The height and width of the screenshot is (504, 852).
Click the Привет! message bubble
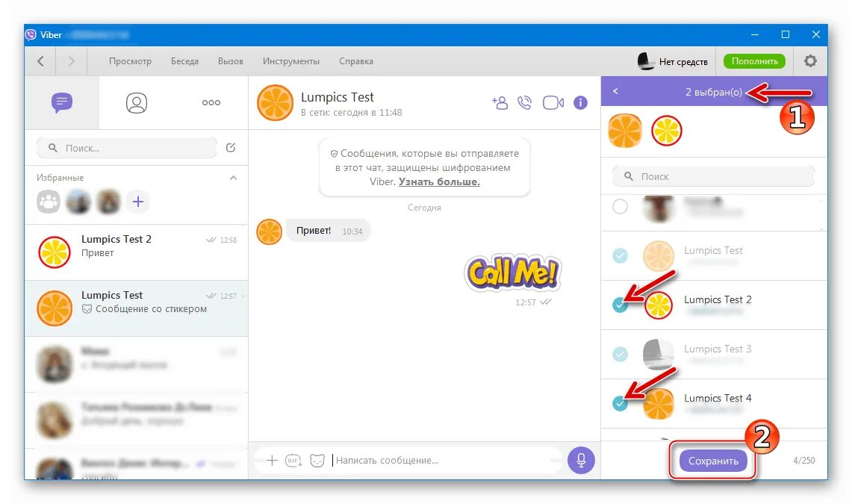(329, 231)
